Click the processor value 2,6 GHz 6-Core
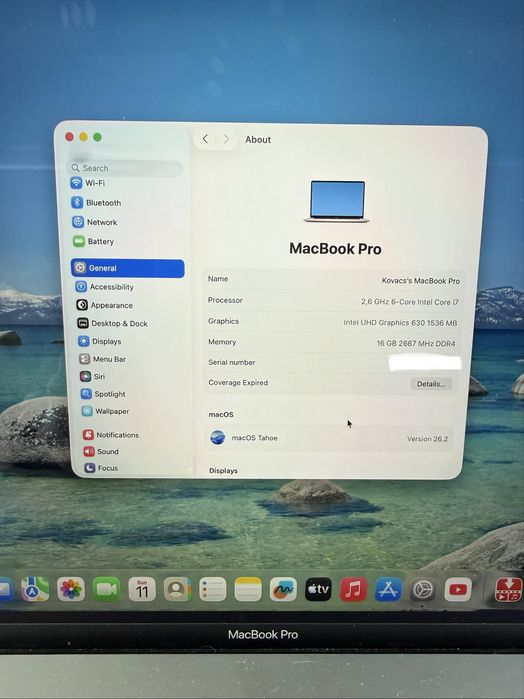Screen dimensions: 524x699 click(410, 302)
